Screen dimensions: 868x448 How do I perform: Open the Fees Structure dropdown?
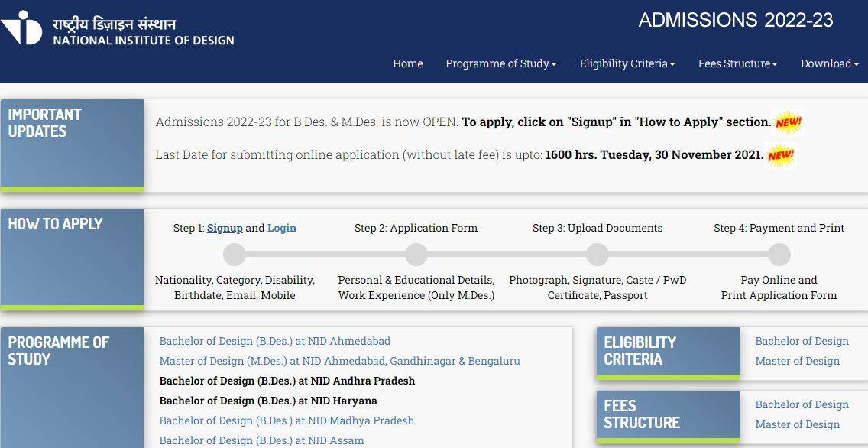737,64
